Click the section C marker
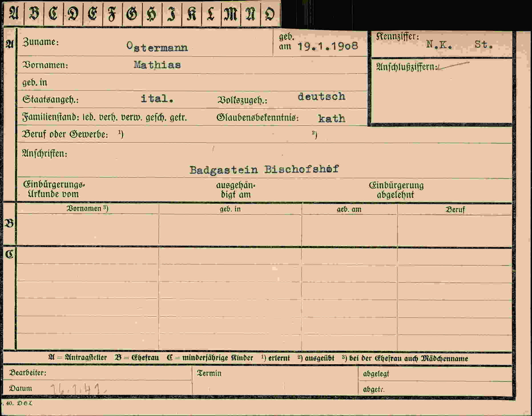This screenshot has height=416, width=532. click(x=9, y=254)
